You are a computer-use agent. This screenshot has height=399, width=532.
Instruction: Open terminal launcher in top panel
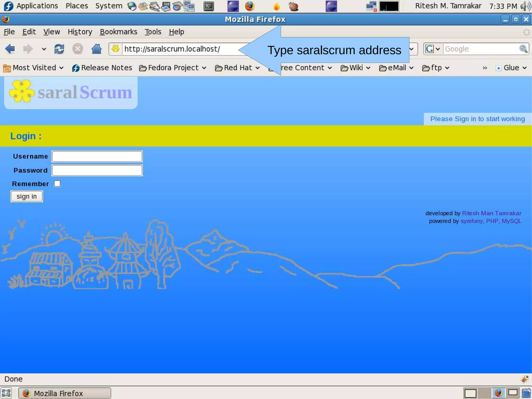[x=209, y=6]
